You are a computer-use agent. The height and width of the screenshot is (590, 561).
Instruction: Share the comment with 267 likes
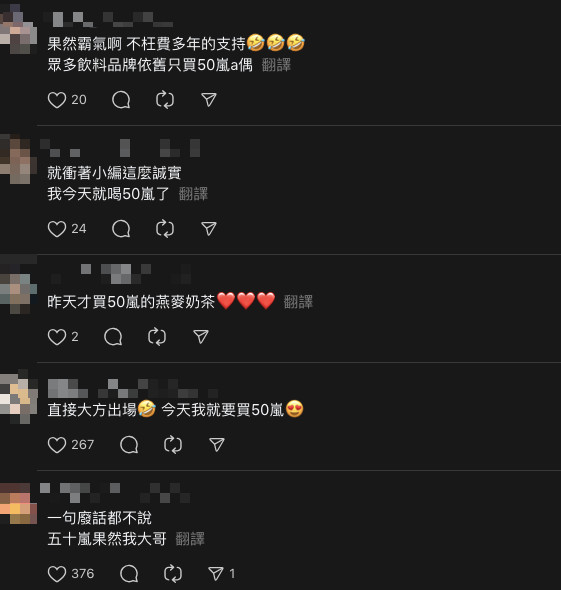217,445
